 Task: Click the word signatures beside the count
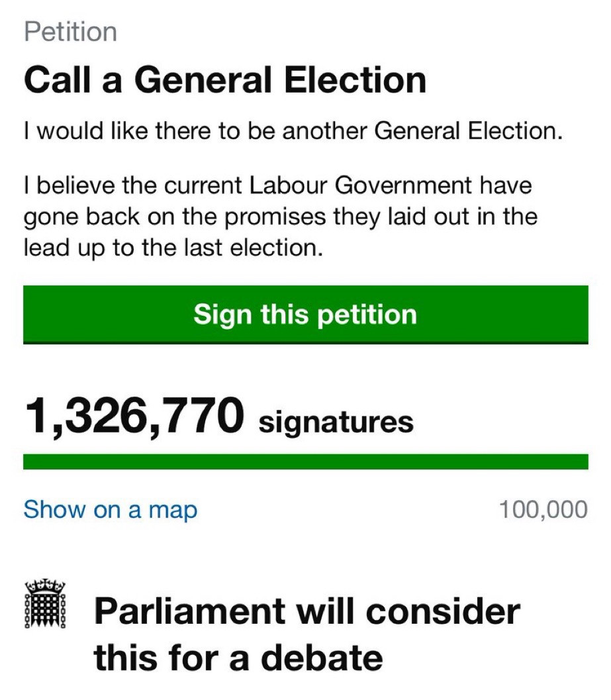click(336, 423)
